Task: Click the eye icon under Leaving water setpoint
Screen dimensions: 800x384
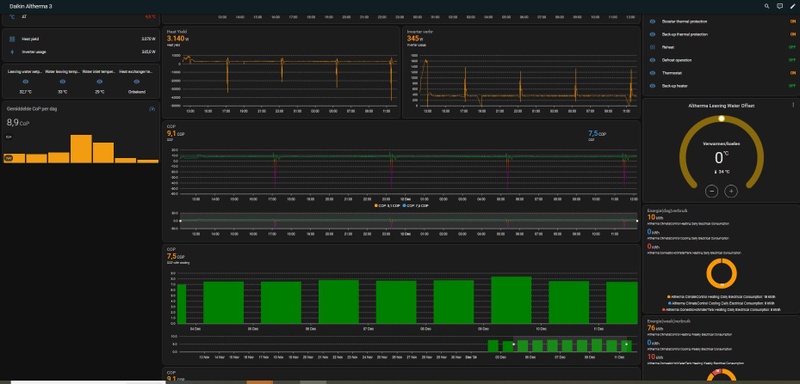Action: (26, 82)
